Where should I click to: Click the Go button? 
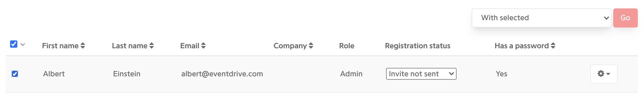(625, 18)
